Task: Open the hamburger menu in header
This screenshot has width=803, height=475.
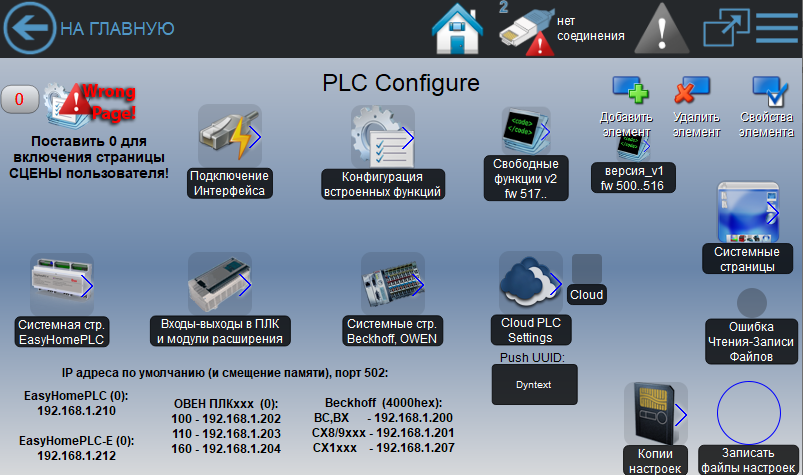Action: (x=777, y=28)
